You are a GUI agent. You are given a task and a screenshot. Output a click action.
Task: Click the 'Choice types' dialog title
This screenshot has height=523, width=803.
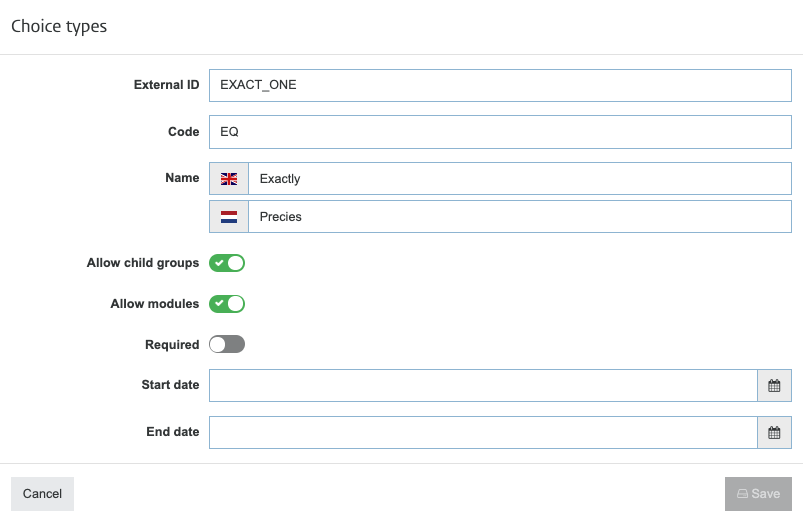coord(59,26)
